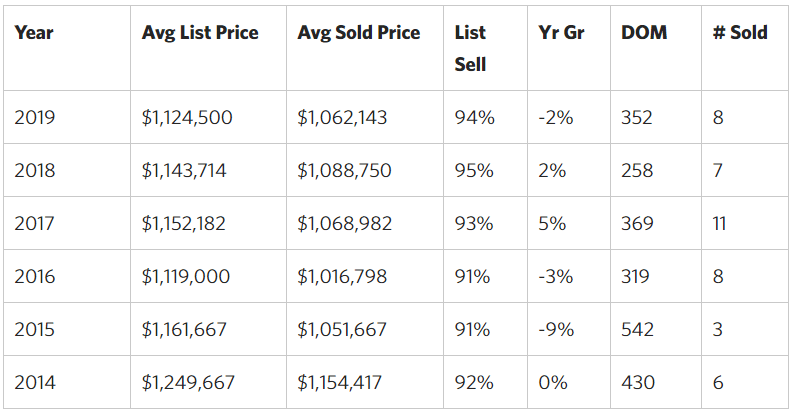Select the 2015 year cell
Screen dimensions: 796x414
[35, 329]
